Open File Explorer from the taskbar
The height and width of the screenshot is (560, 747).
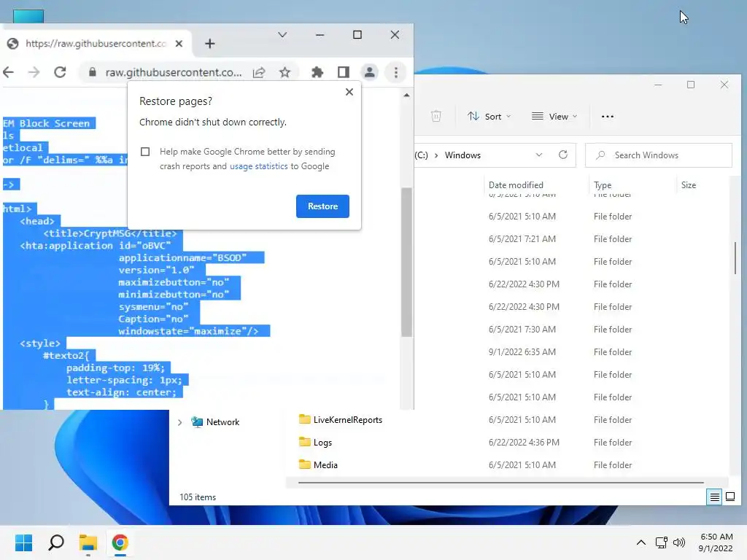(x=88, y=542)
